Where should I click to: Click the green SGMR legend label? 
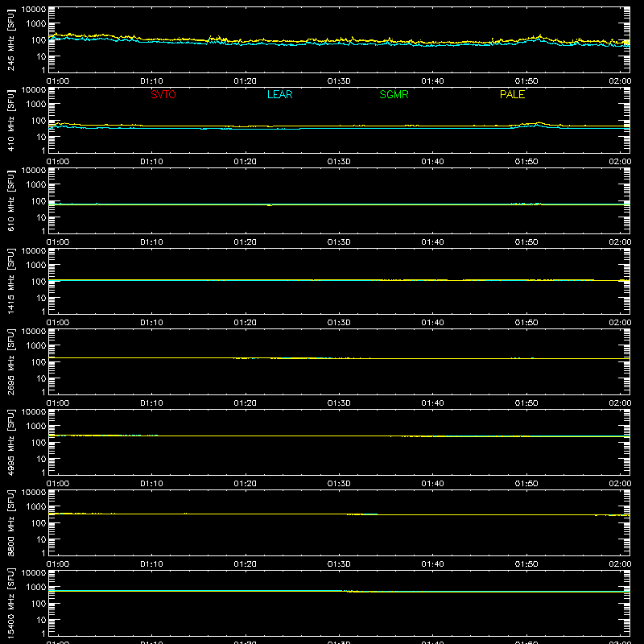[x=394, y=94]
